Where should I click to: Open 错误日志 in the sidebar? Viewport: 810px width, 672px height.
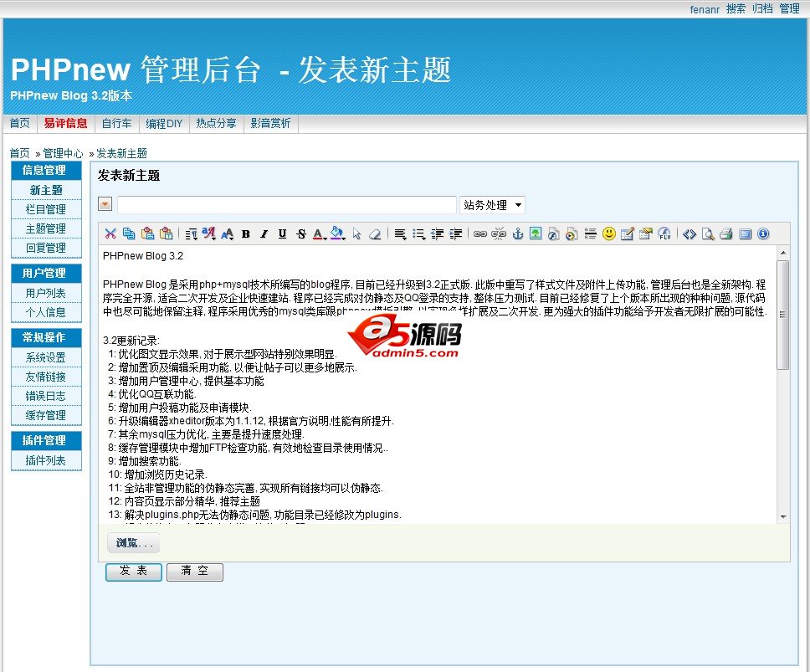coord(46,396)
